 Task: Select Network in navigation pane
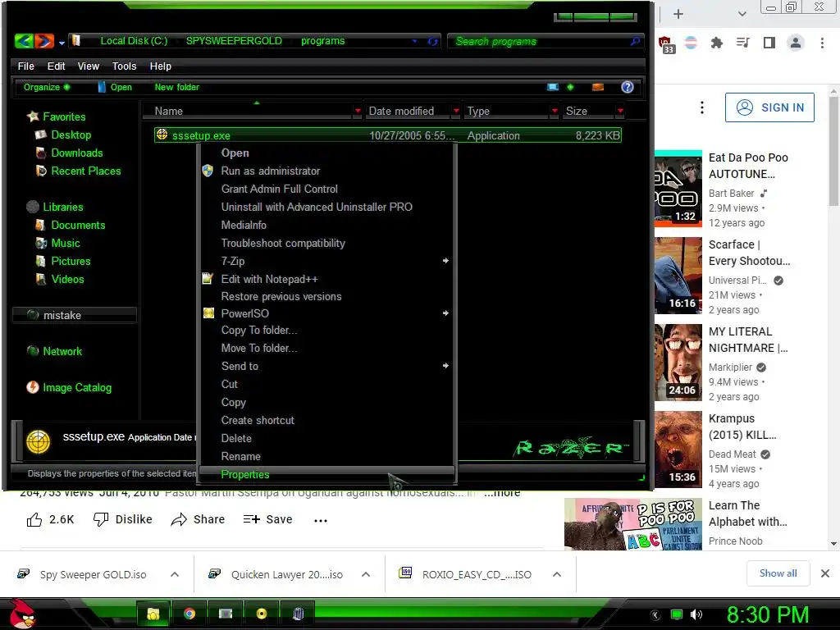(62, 351)
